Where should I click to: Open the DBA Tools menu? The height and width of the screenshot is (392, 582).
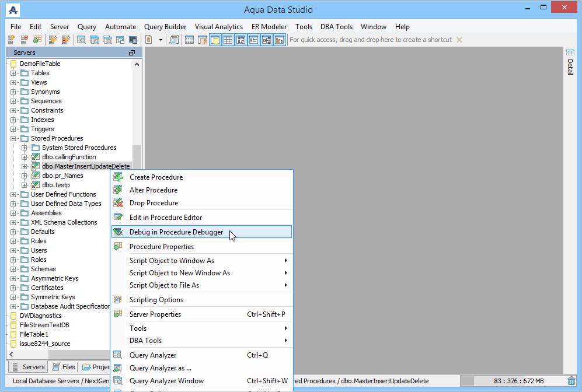tap(336, 27)
